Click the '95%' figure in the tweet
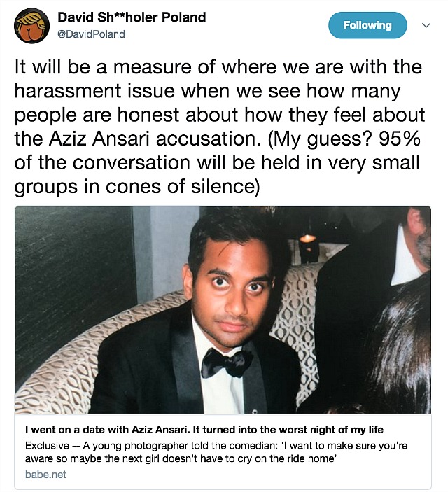448x492 pixels. pos(400,139)
